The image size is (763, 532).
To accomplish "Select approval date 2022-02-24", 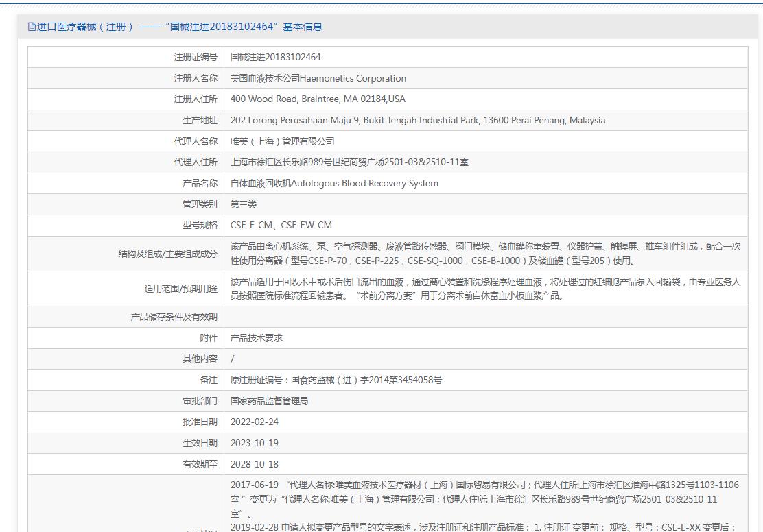I will tap(255, 422).
